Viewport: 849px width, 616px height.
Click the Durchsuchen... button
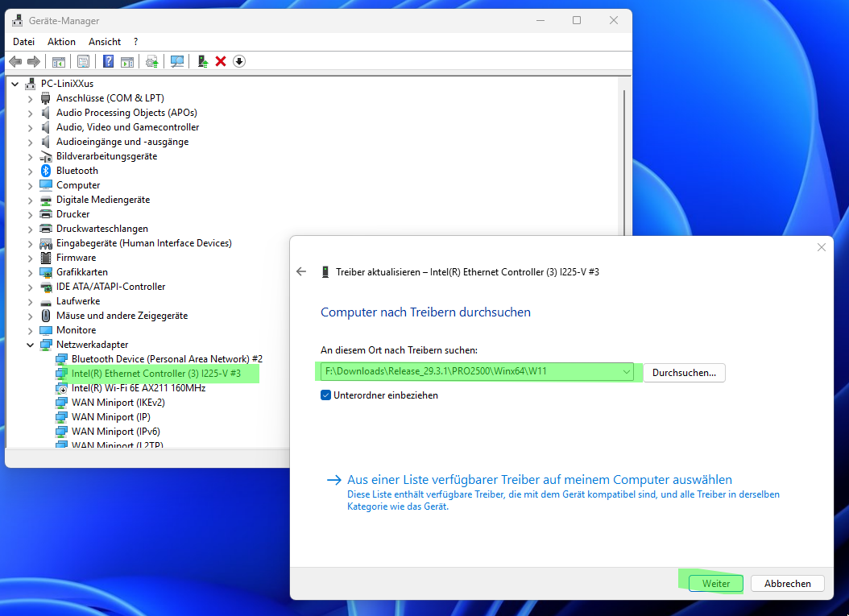tap(684, 372)
